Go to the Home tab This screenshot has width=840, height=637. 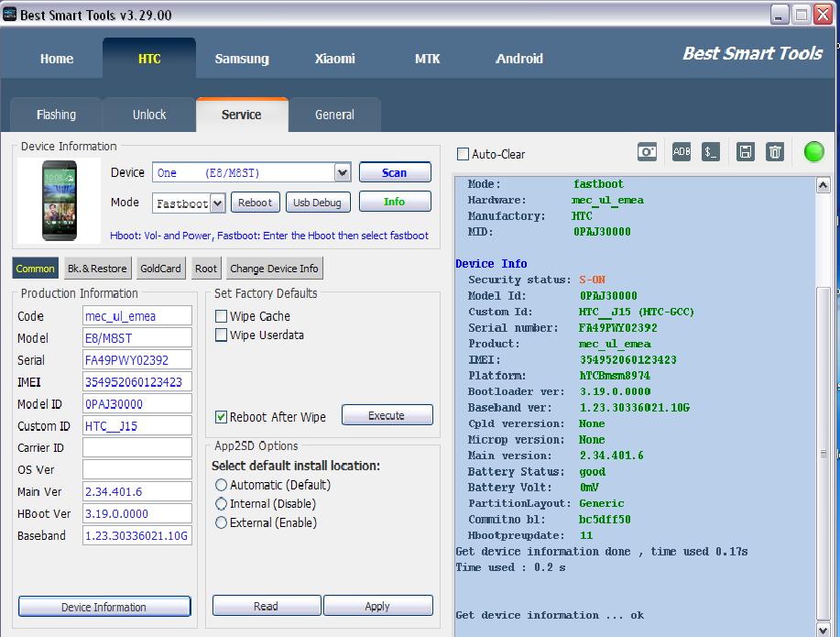click(x=57, y=59)
